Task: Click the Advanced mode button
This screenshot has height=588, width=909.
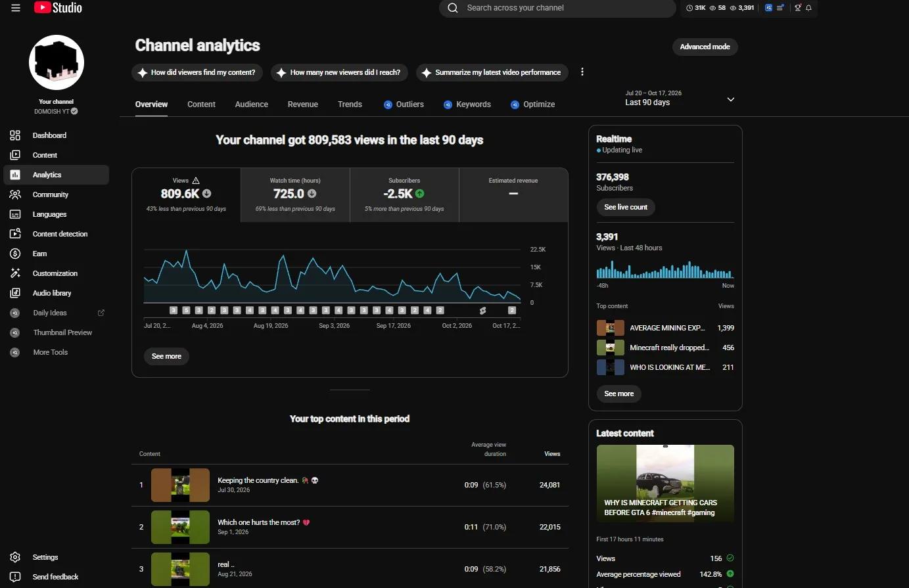Action: (x=705, y=47)
